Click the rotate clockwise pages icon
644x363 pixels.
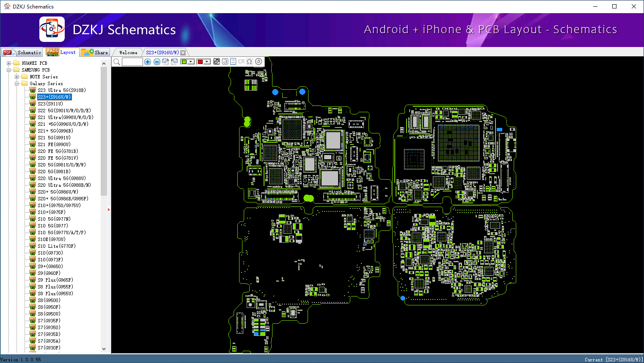165,62
